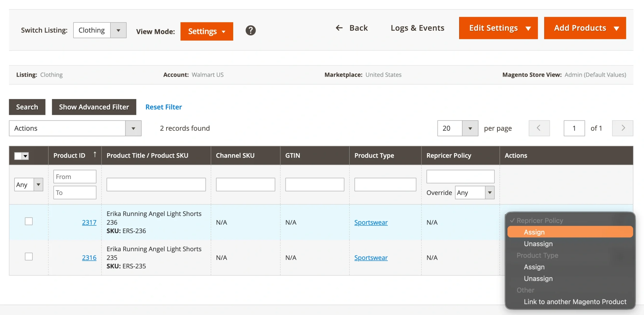Open Add Products dropdown arrow

point(616,28)
